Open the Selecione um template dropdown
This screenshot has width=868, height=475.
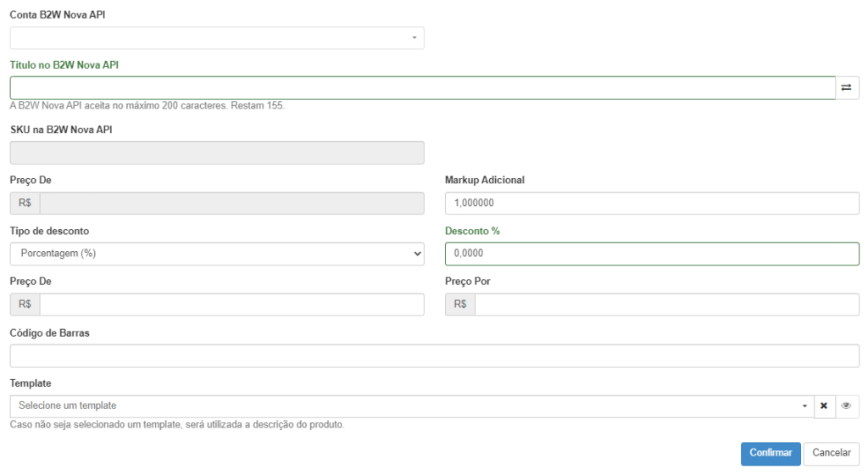tap(412, 405)
